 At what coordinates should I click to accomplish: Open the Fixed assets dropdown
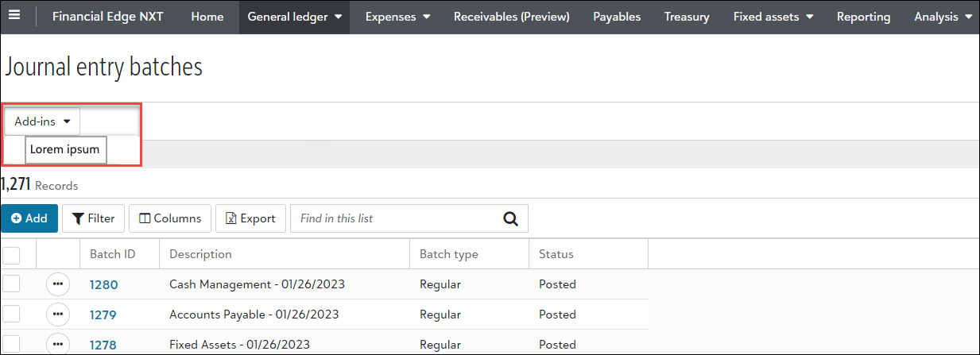[773, 17]
